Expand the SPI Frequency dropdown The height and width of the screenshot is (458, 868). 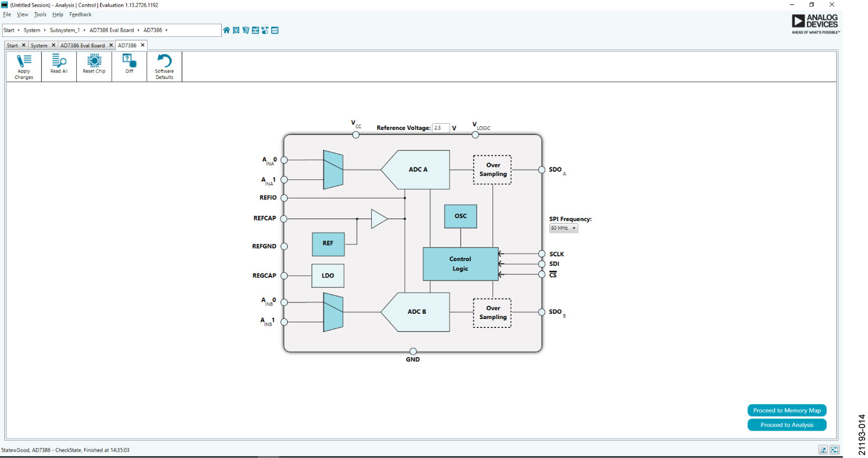click(x=564, y=228)
